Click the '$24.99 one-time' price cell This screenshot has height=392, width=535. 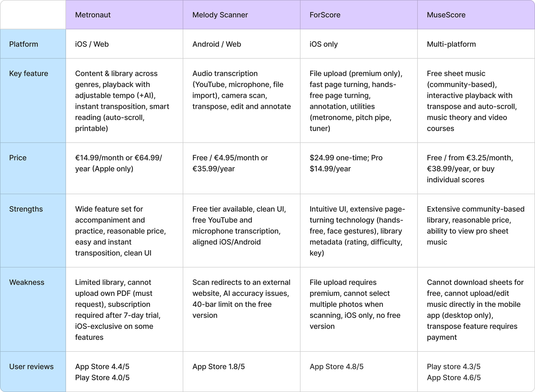click(359, 168)
